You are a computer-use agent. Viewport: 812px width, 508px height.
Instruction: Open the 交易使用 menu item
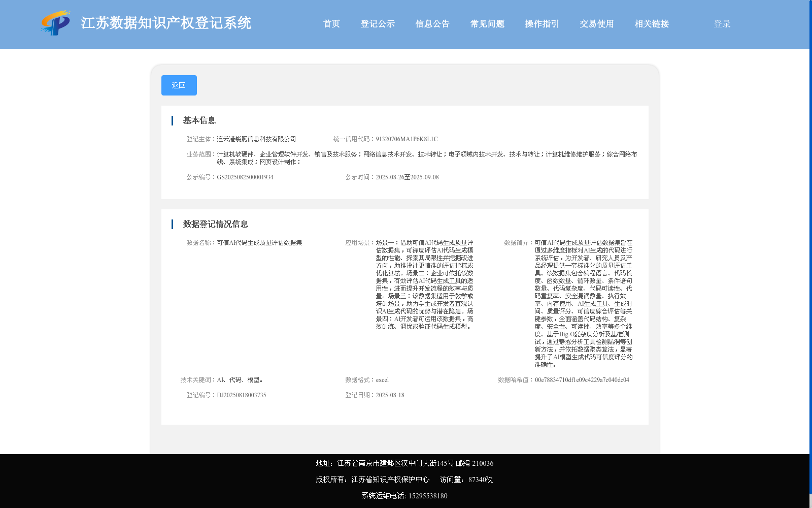coord(597,24)
